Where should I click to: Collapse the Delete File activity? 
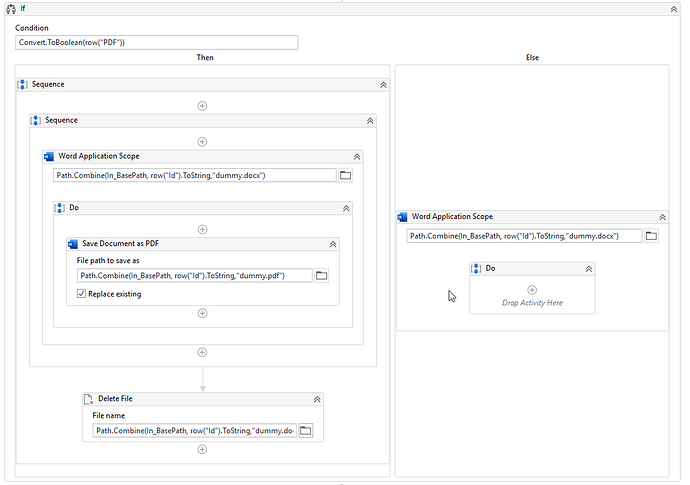(x=317, y=398)
